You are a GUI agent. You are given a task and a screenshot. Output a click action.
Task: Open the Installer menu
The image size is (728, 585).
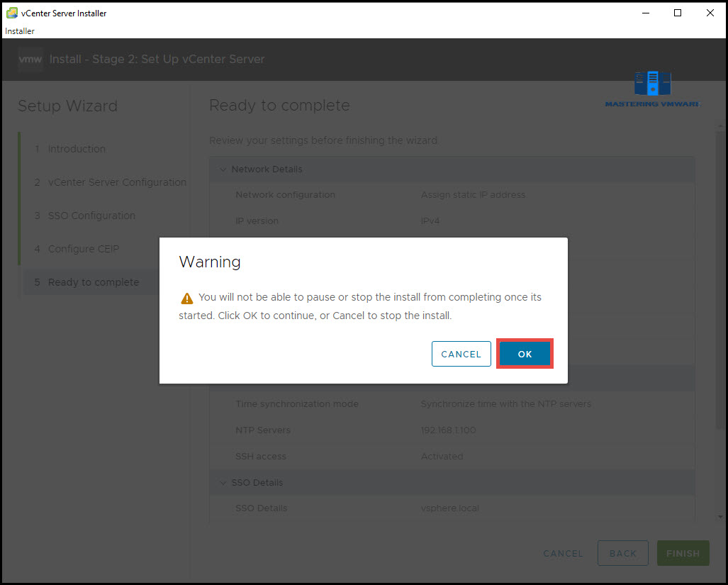(20, 31)
